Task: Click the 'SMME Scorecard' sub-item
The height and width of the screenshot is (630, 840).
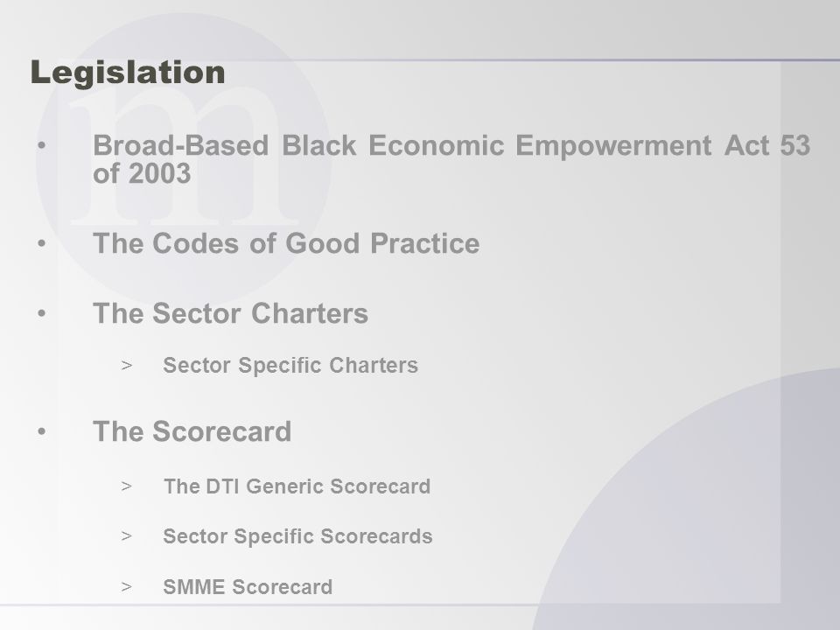Action: coord(248,586)
